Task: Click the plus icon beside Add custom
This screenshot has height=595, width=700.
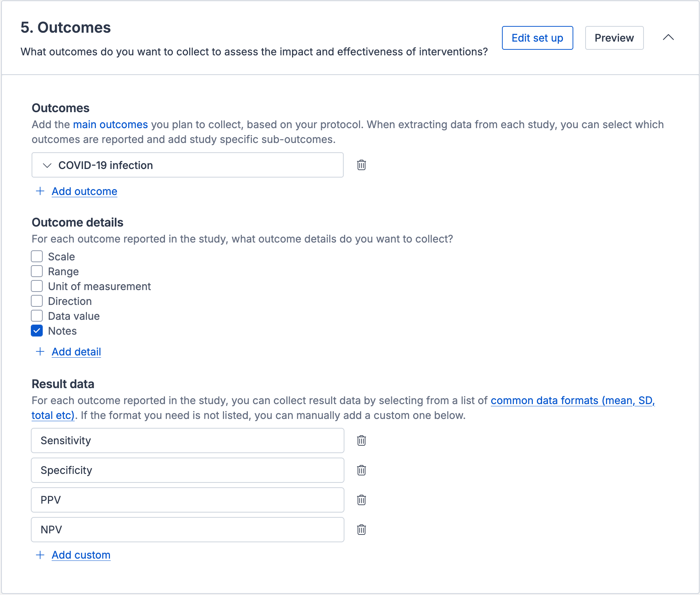Action: [40, 555]
